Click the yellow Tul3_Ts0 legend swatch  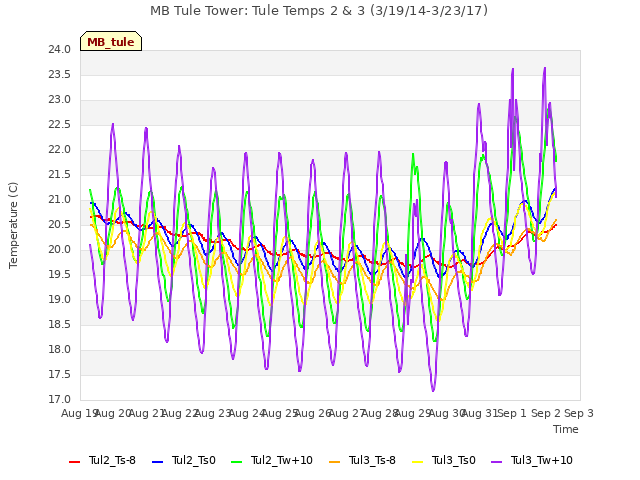click(418, 462)
